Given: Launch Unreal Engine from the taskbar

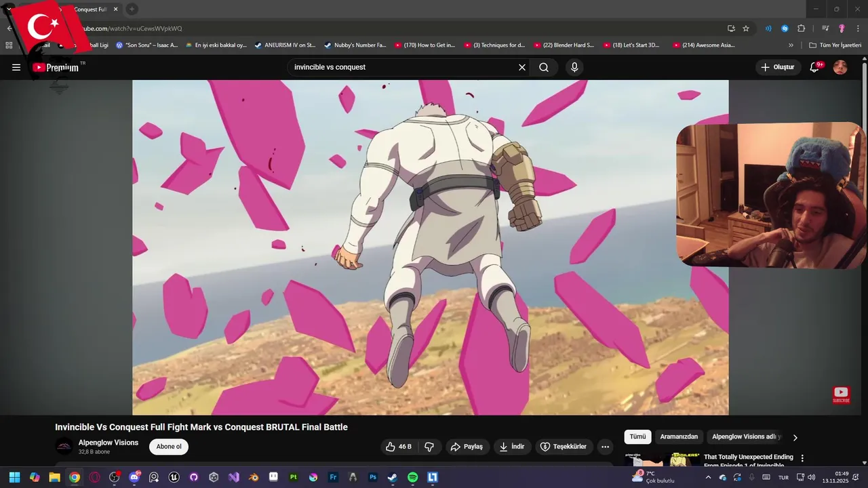Looking at the screenshot, I should click(x=174, y=477).
